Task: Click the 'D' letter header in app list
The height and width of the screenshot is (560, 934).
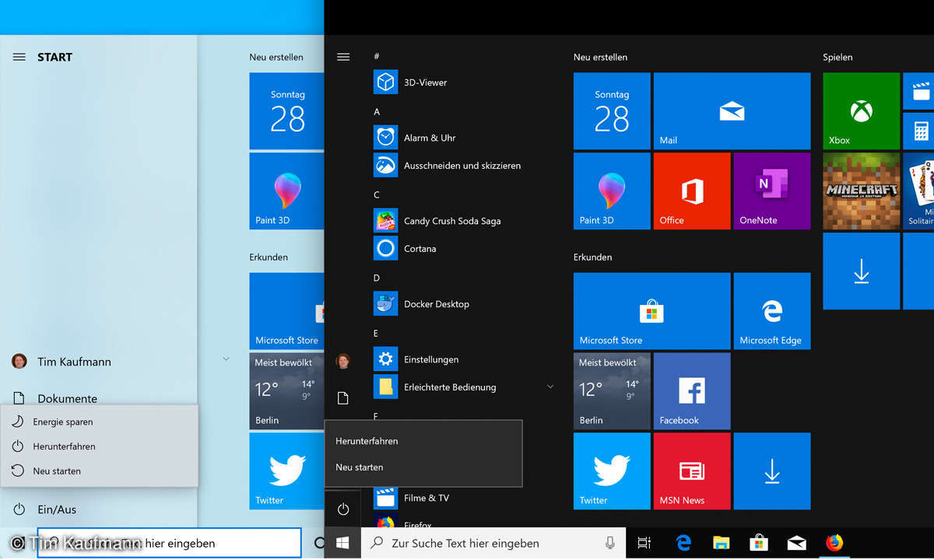Action: click(x=377, y=278)
